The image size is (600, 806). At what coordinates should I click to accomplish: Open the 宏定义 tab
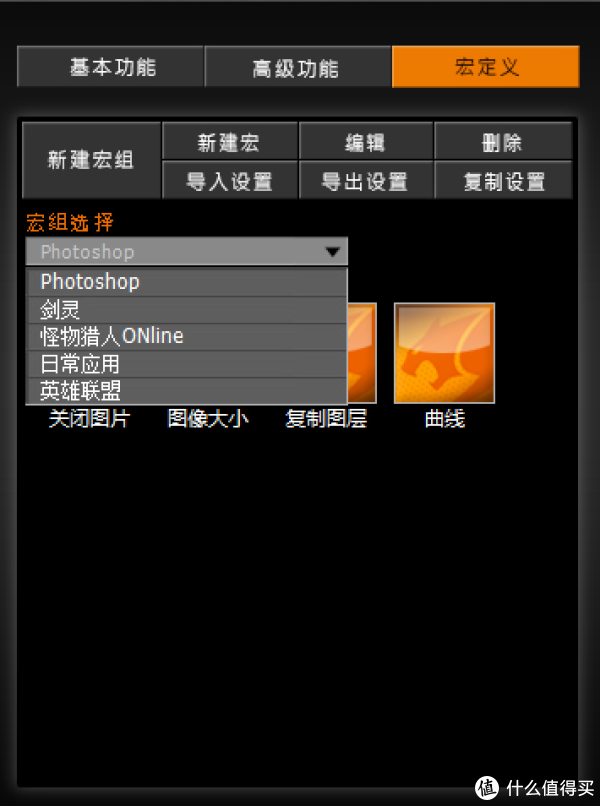coord(485,67)
